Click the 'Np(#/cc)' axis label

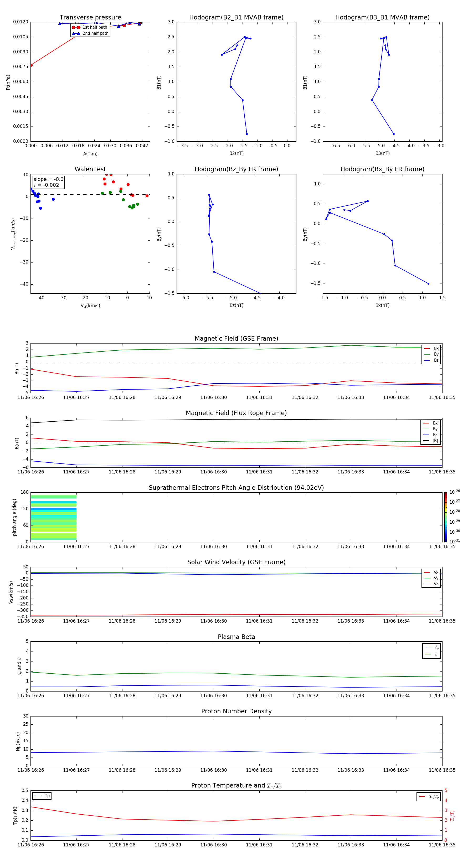click(18, 741)
